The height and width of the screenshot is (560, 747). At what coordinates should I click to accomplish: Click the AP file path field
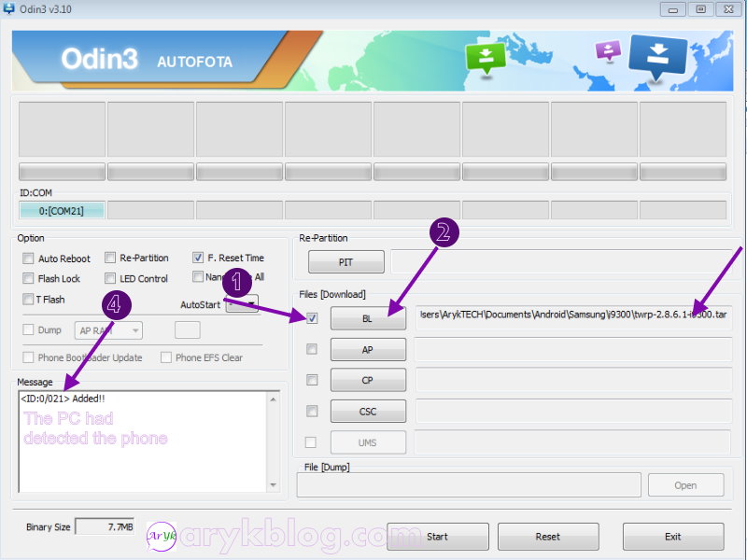[x=573, y=349]
